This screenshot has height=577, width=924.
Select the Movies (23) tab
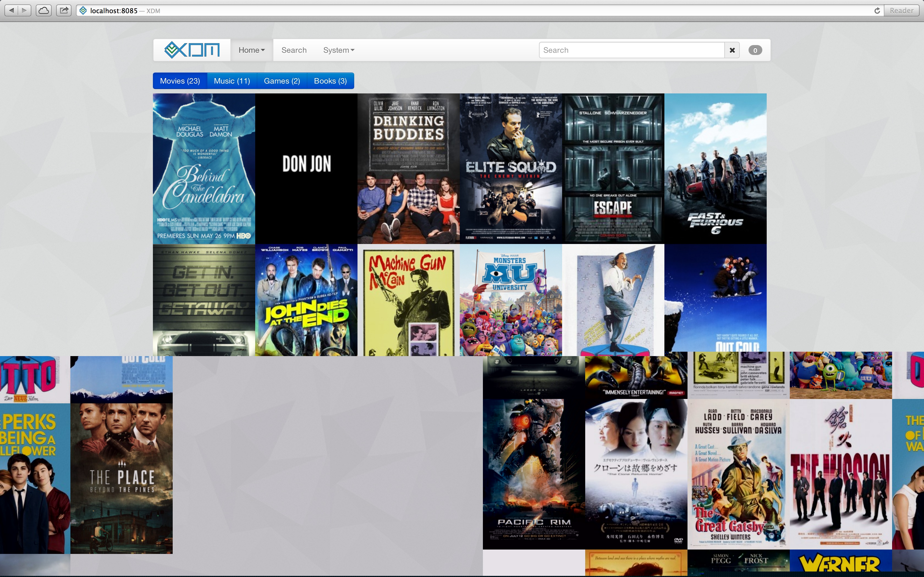click(180, 81)
